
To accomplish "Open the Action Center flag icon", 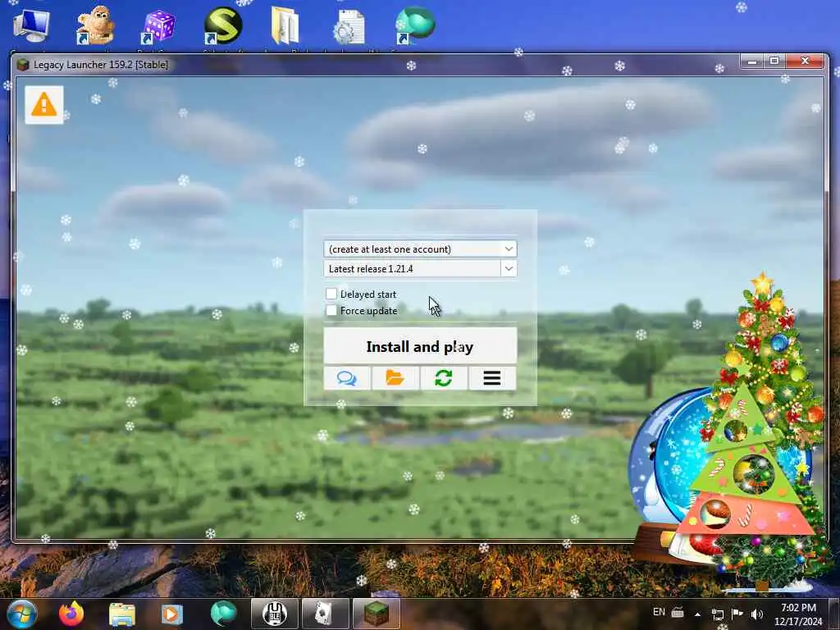I will (x=737, y=614).
